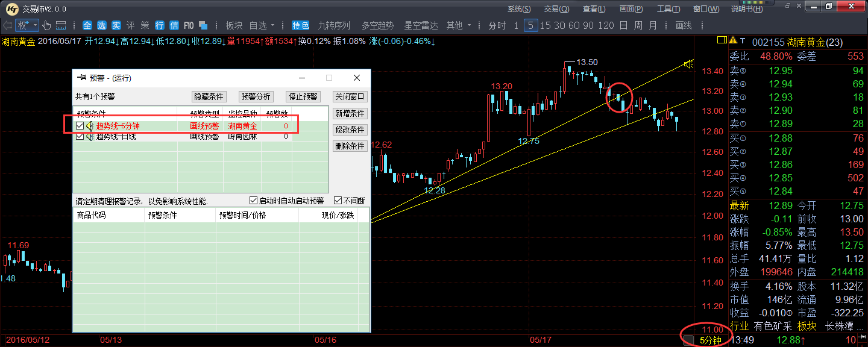This screenshot has height=347, width=868.
Task: Click the yellow warning triangle icon
Action: (x=733, y=40)
